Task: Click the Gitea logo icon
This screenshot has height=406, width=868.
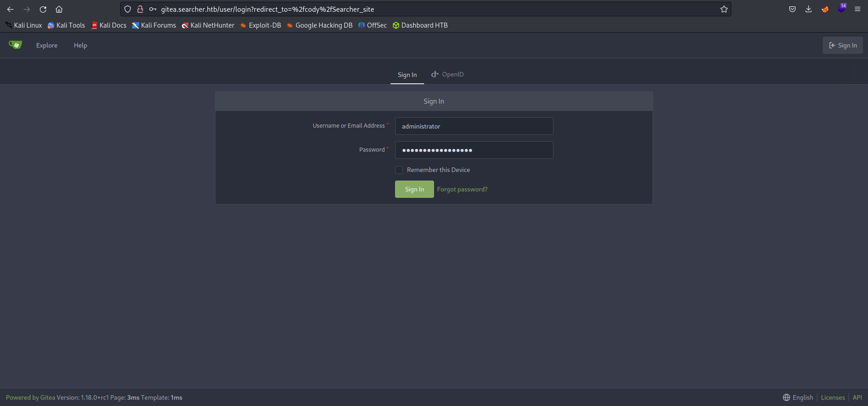Action: coord(15,45)
